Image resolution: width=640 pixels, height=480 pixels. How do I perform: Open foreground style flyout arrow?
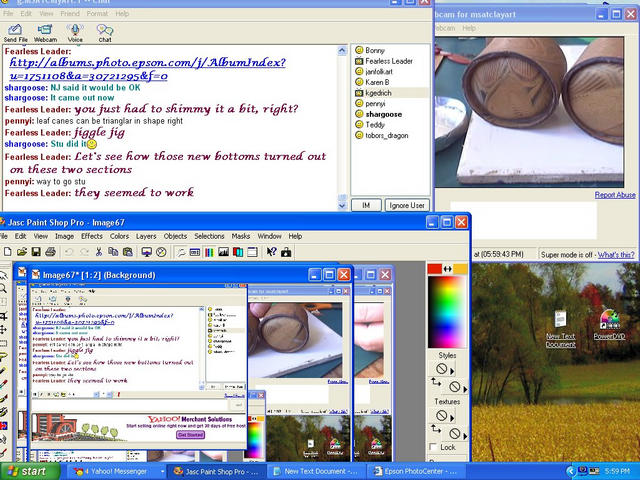[x=452, y=371]
